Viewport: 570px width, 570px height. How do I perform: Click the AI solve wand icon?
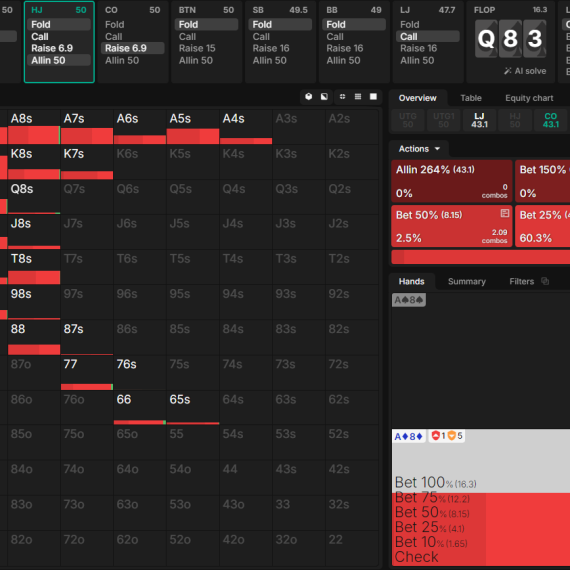[507, 71]
